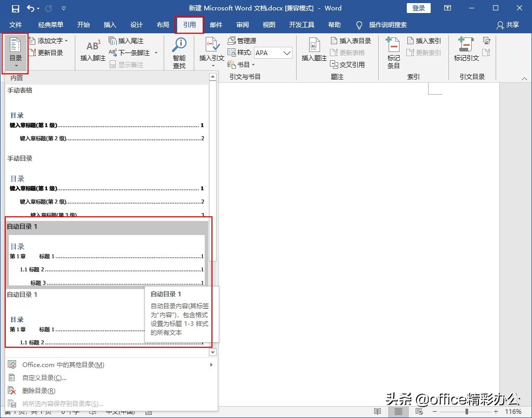Open the 设计 tab
Screen dimensions: 532x418
(x=137, y=25)
